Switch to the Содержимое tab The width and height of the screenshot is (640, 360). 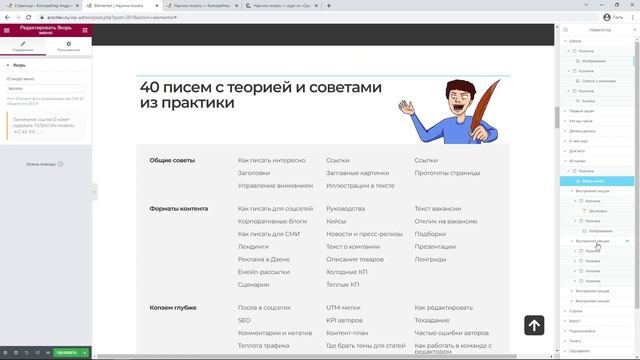pos(23,46)
